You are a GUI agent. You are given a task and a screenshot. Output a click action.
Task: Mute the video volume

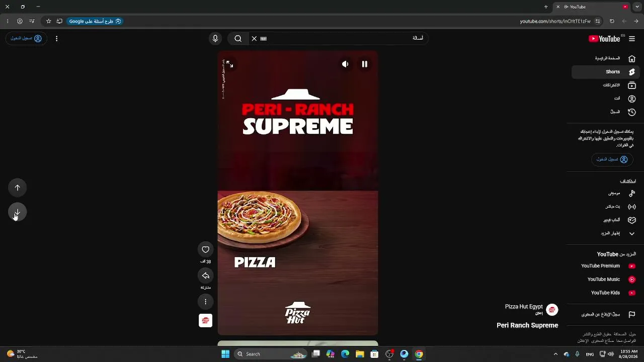[x=345, y=64]
